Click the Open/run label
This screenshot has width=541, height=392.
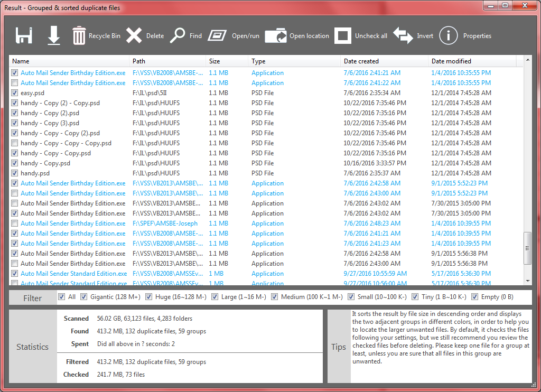pos(245,36)
